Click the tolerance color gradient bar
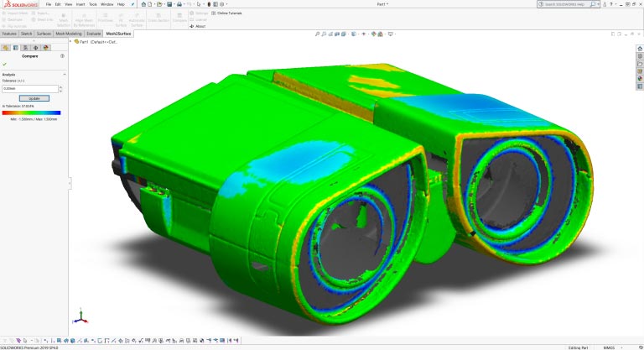Viewport: 644px width, 350px height. pyautogui.click(x=32, y=112)
